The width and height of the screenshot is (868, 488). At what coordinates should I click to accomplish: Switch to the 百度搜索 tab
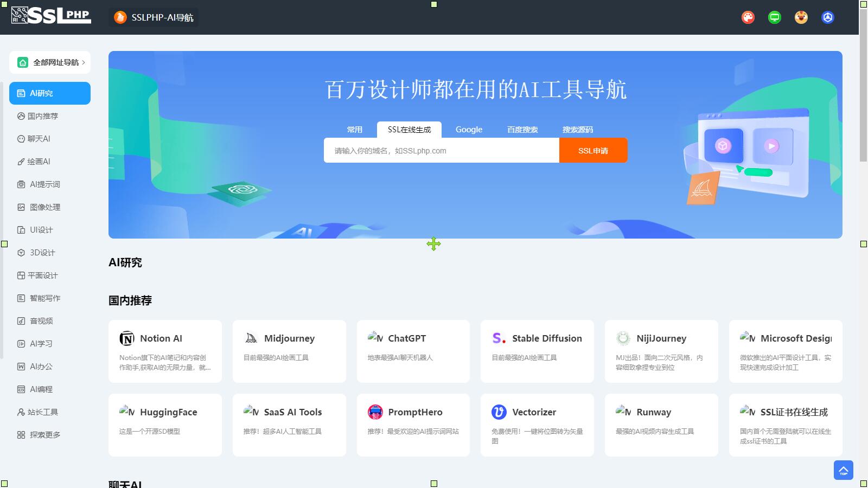[522, 130]
